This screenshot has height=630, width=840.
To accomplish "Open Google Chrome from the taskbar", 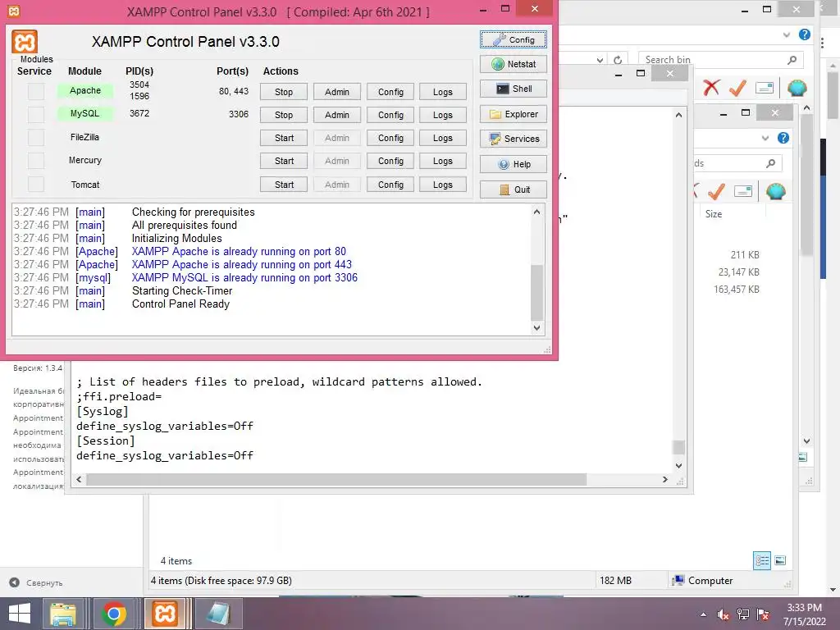I will (x=113, y=614).
